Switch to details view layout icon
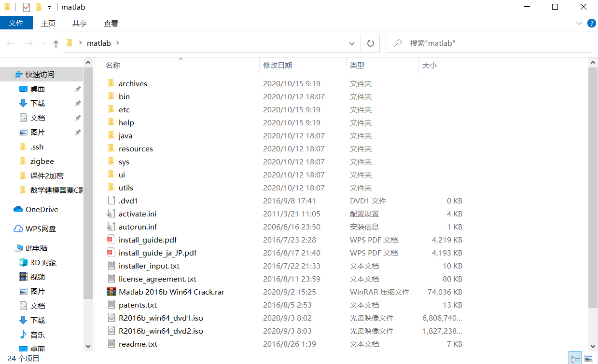The width and height of the screenshot is (598, 364). (x=576, y=358)
